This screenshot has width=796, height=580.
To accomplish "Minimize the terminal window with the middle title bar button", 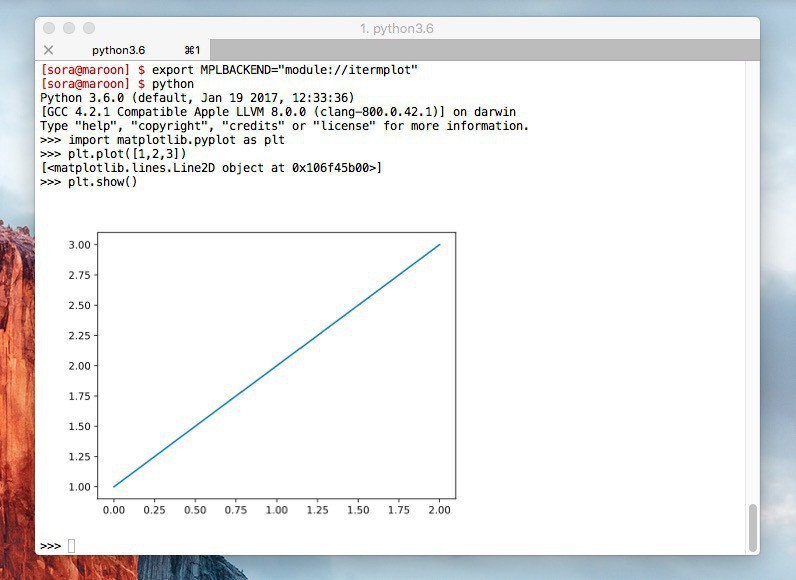I will 69,28.
